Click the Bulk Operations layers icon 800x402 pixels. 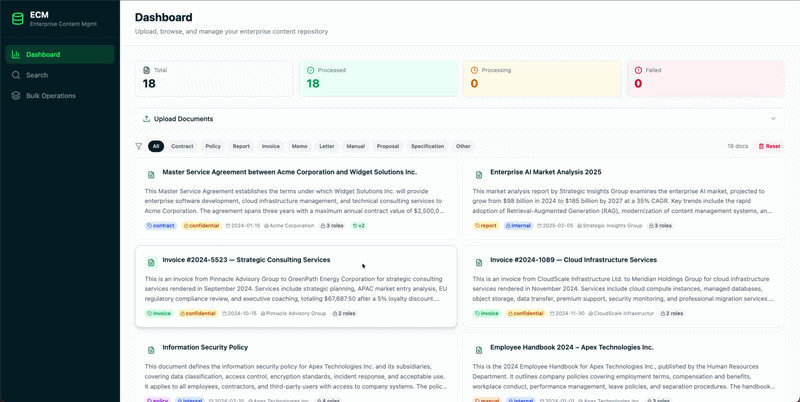tap(16, 95)
